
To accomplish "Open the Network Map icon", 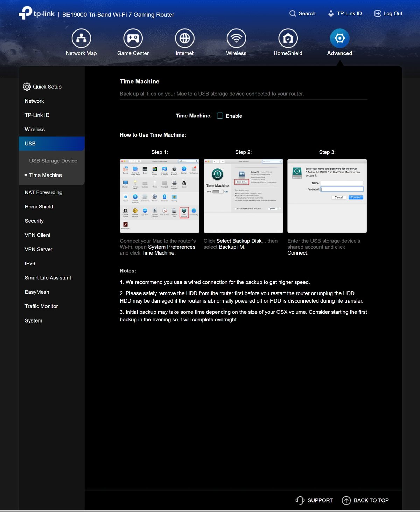I will tap(81, 38).
